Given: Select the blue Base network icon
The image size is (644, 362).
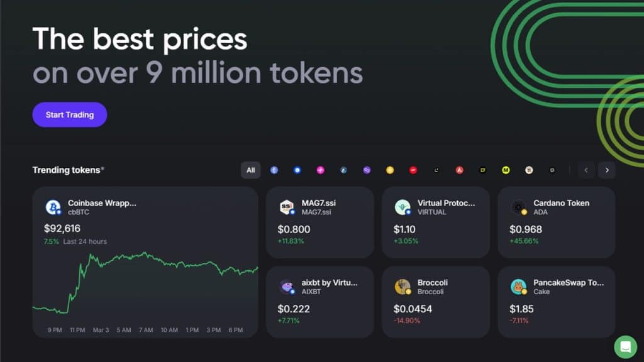Looking at the screenshot, I should coord(297,170).
